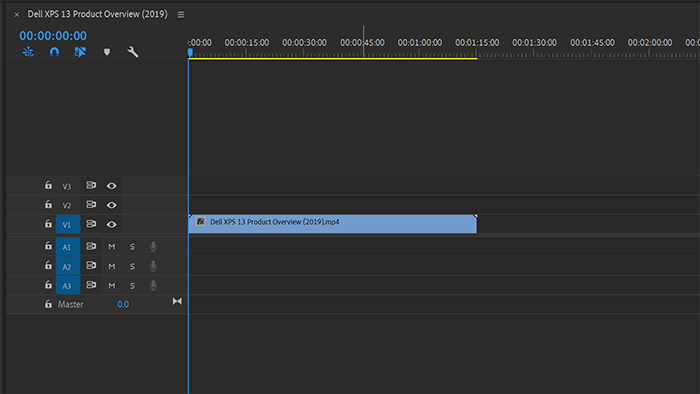Enable voice-over record on A2 track
Viewport: 700px width, 394px height.
click(x=153, y=266)
